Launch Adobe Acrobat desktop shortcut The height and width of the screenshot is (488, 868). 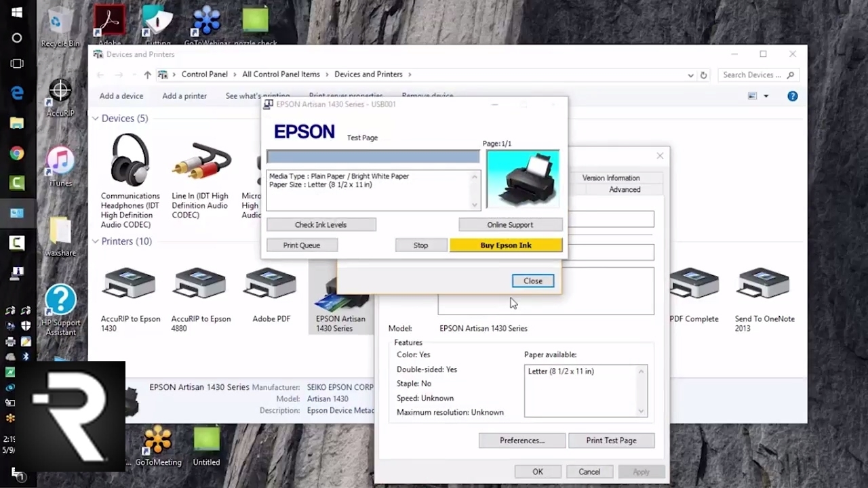(x=109, y=24)
